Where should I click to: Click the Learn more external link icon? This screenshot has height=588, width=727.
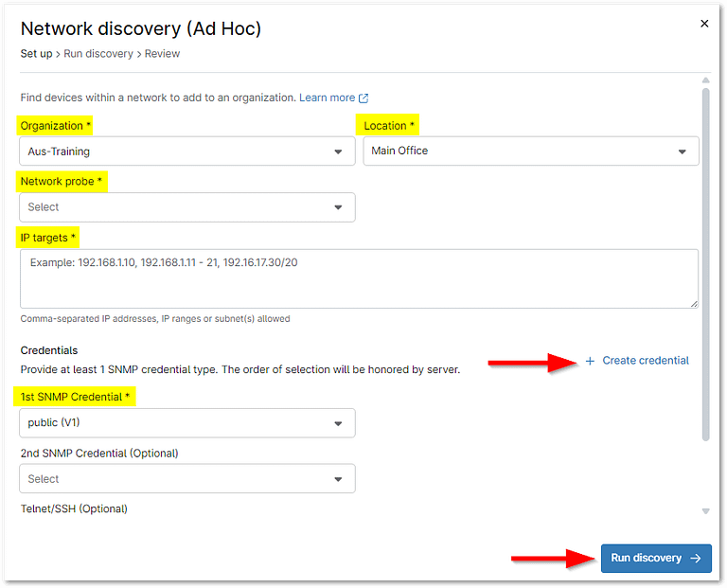(x=363, y=98)
